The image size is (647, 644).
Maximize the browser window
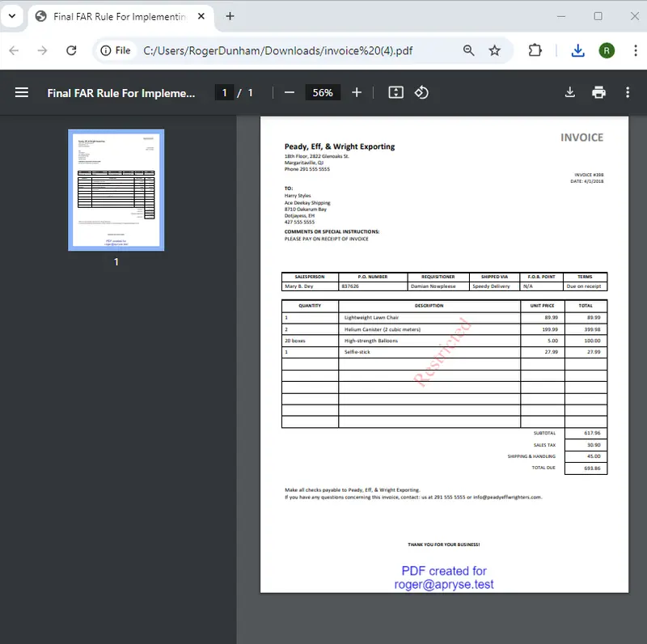598,16
